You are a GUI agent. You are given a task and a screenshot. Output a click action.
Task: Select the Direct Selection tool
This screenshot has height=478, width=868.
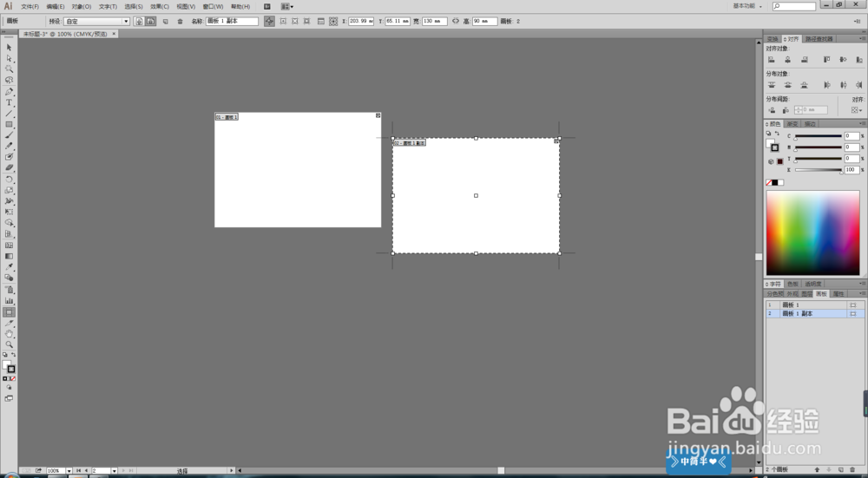9,58
